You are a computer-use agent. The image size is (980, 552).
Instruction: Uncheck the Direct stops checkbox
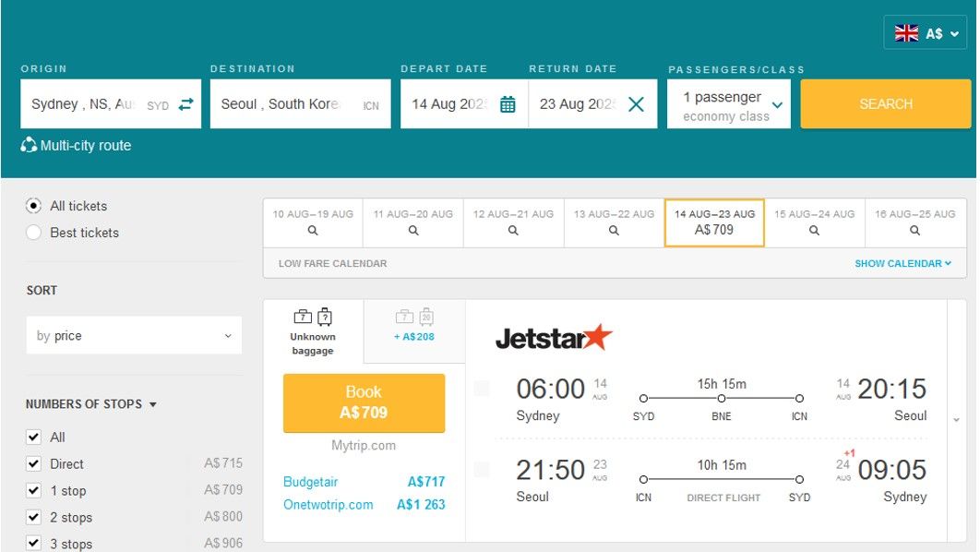(x=34, y=464)
